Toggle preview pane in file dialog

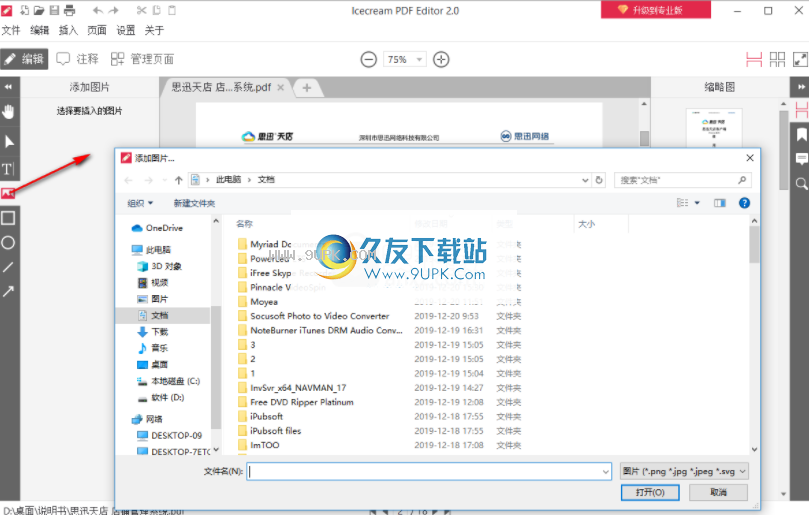719,203
